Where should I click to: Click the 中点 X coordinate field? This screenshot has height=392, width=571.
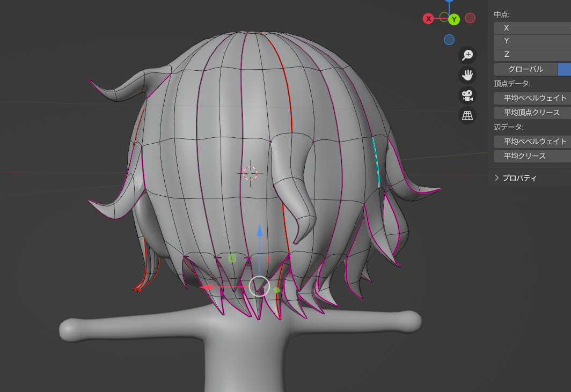531,28
